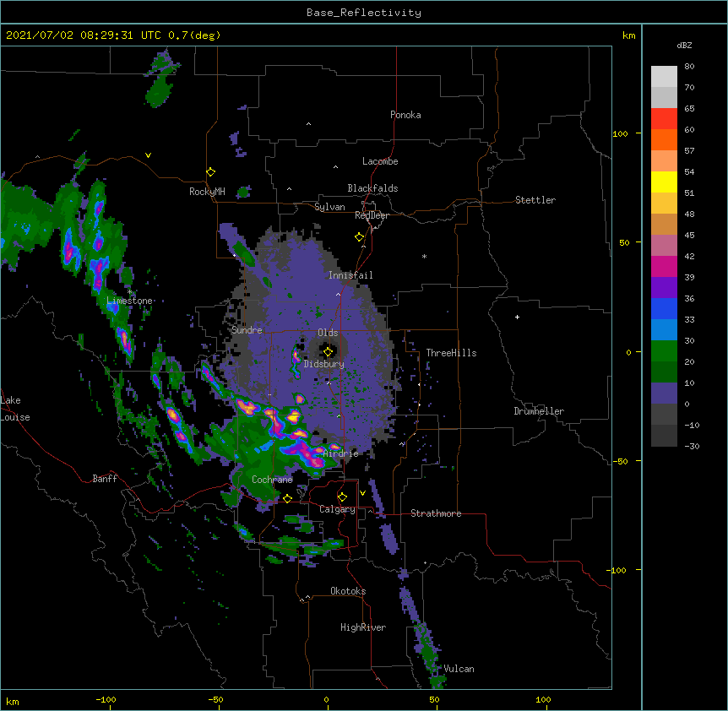Click the blue 36 dBZ legend swatch
Screen dimensions: 728x711
click(x=664, y=308)
